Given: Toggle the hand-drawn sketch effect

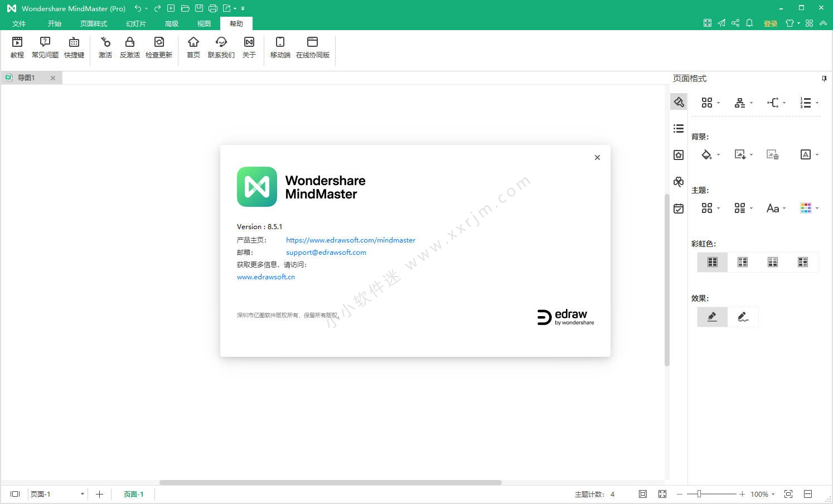Looking at the screenshot, I should 743,317.
